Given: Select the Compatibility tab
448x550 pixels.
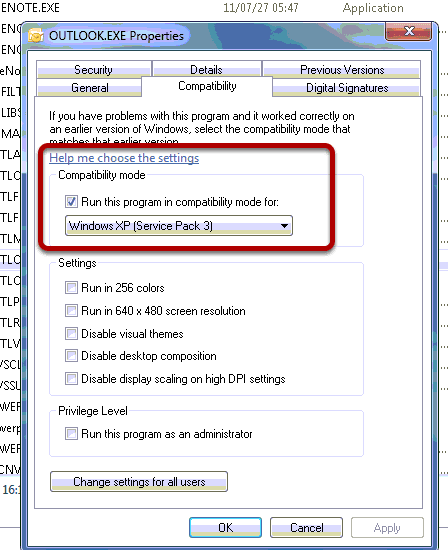Looking at the screenshot, I should [x=207, y=86].
